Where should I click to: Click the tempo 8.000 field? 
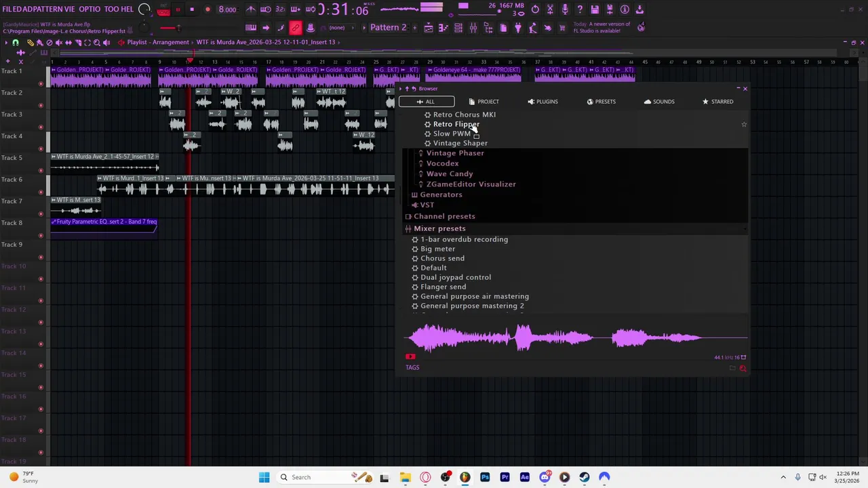(228, 9)
